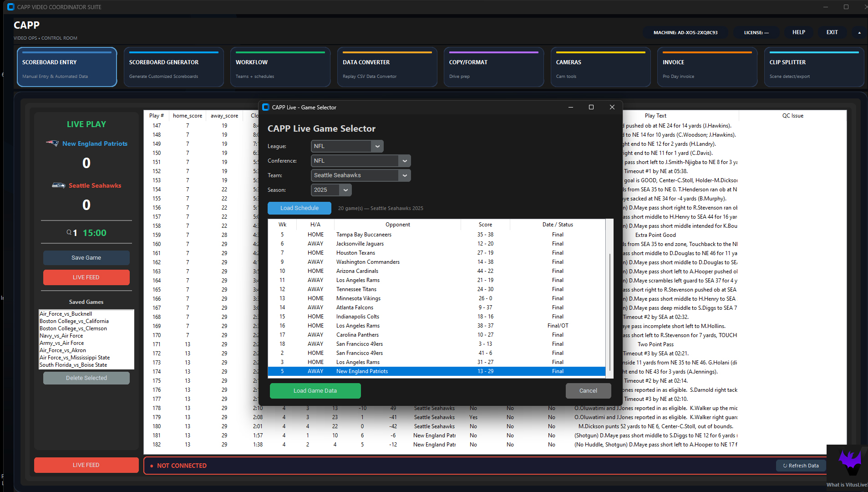Screen dimensions: 868x492
Task: Switch to the WORKFLOW module
Action: pos(280,67)
